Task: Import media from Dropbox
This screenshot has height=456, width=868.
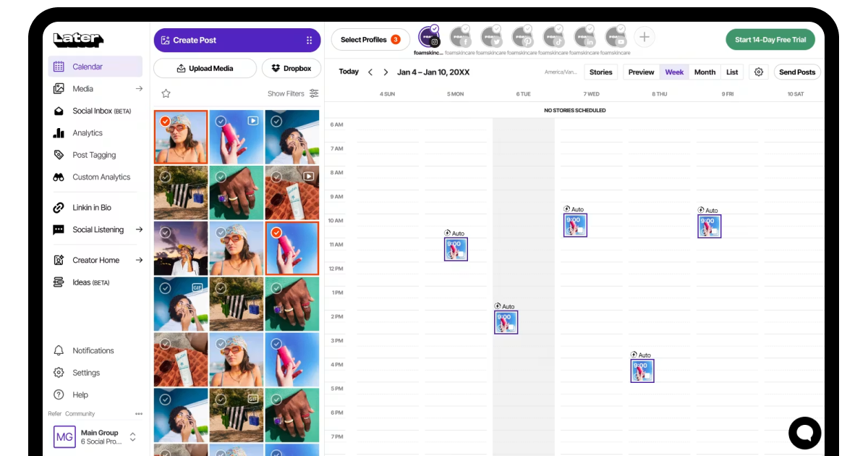Action: 292,68
